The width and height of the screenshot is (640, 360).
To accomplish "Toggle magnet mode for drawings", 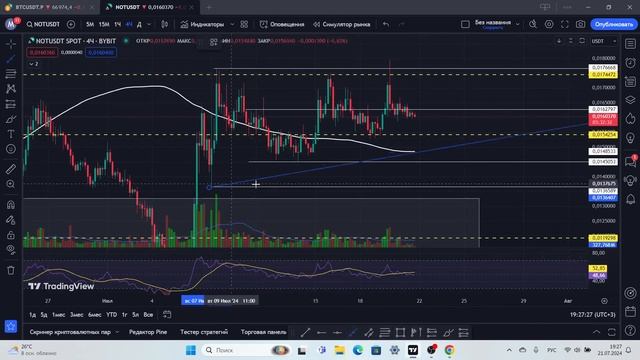I will 11,204.
